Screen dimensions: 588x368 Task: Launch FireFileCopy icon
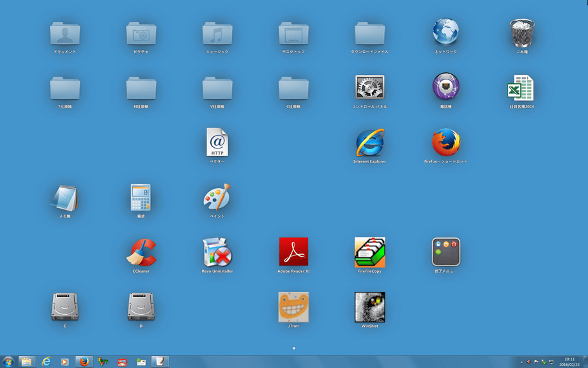(x=370, y=252)
